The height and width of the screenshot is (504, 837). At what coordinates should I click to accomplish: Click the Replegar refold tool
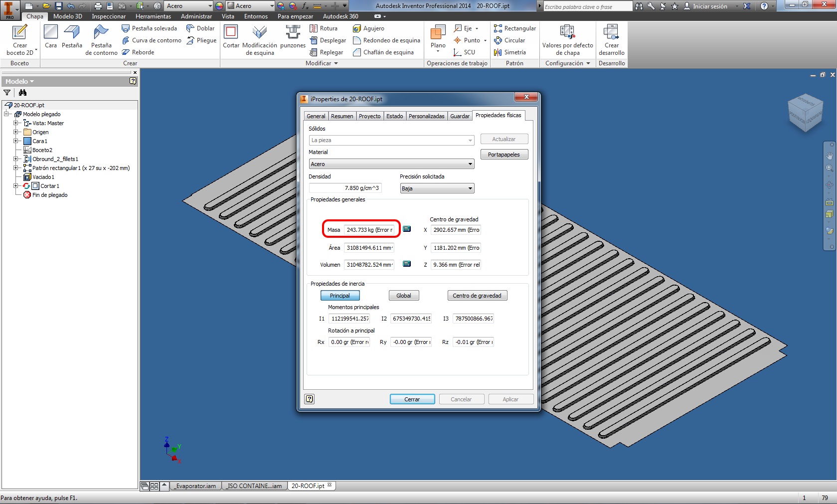327,52
